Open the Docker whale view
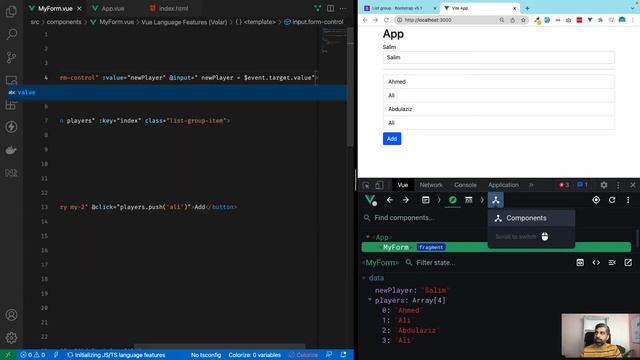This screenshot has width=640, height=360. click(11, 150)
